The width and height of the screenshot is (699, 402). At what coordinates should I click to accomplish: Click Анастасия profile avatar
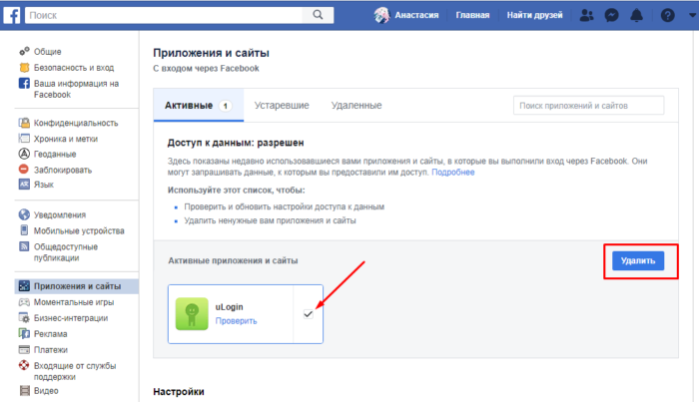[x=382, y=15]
